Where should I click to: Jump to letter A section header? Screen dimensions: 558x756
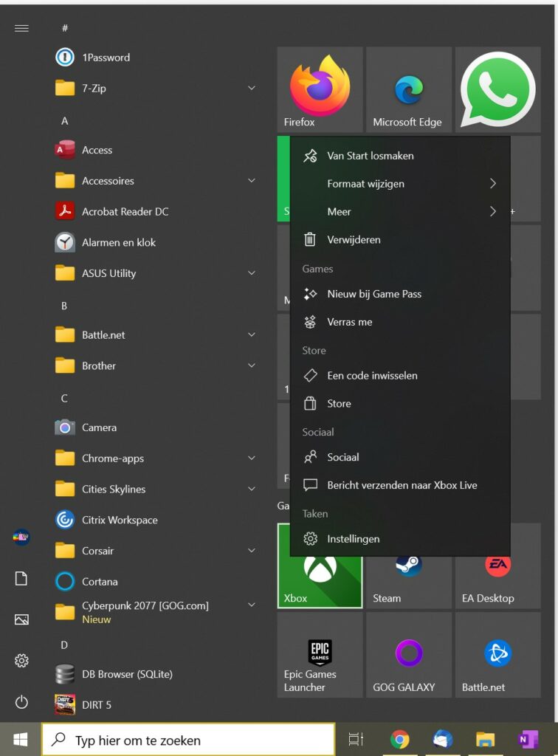point(64,121)
